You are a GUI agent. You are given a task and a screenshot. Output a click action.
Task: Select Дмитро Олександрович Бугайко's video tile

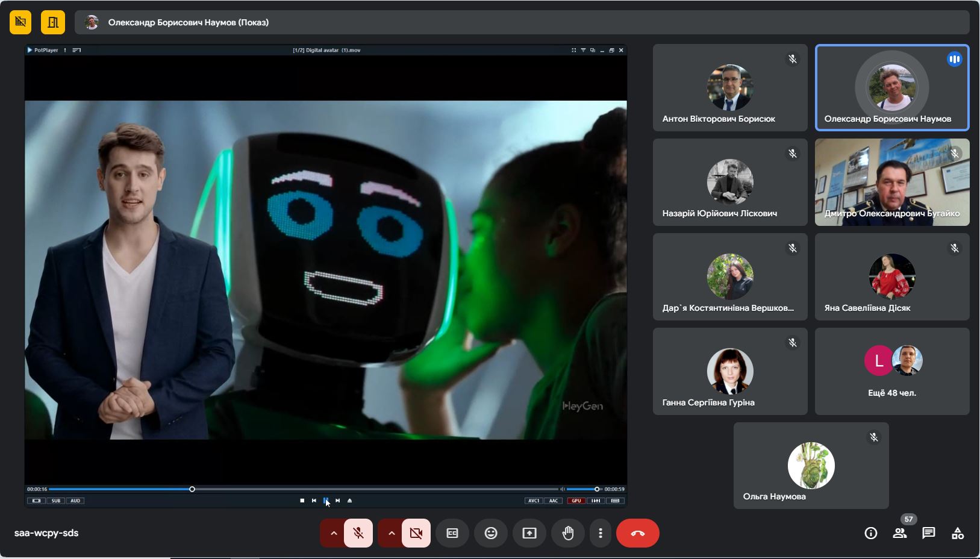click(892, 182)
